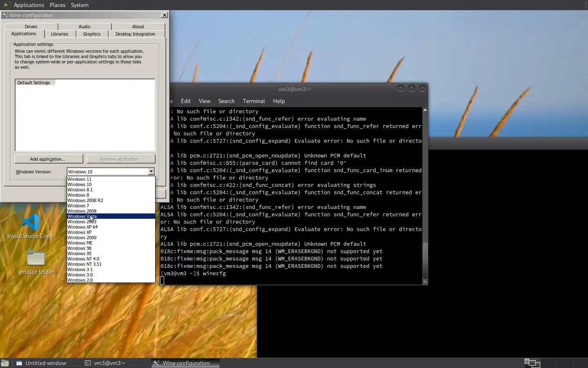Choose highlighted Windows Vista option
Screen dimensions: 588x368
click(x=111, y=216)
